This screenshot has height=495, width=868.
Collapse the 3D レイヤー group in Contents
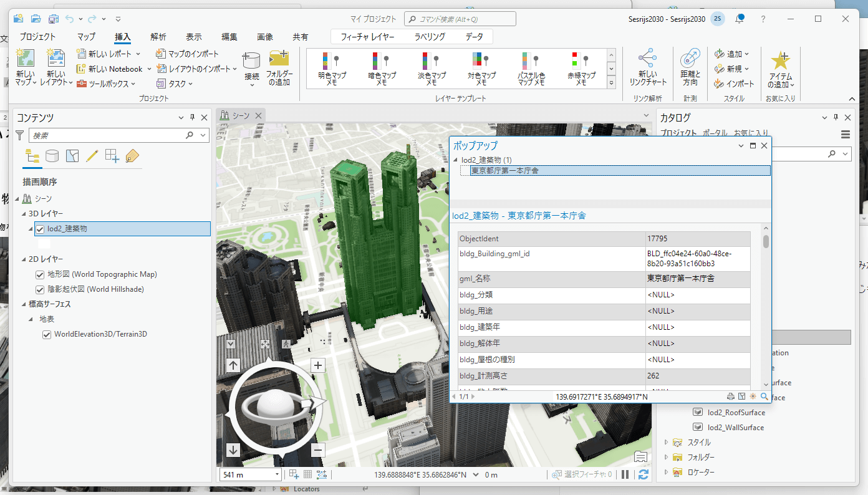pos(24,214)
